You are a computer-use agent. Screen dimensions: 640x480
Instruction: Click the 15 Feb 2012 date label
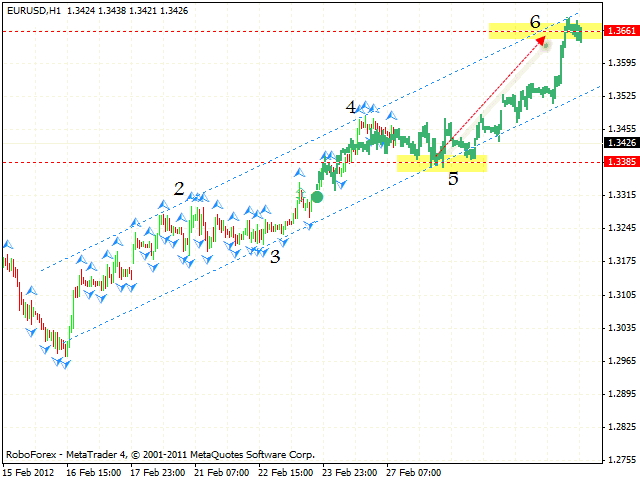coord(28,471)
